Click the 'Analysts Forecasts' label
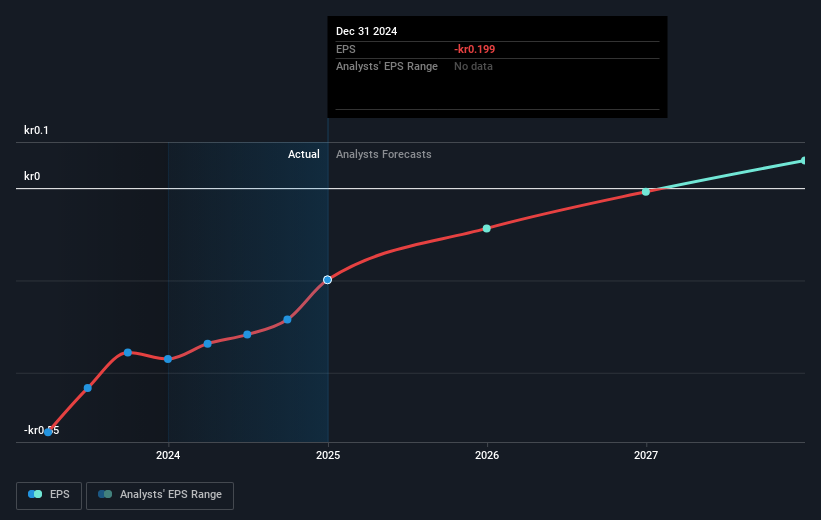The height and width of the screenshot is (520, 821). [384, 154]
